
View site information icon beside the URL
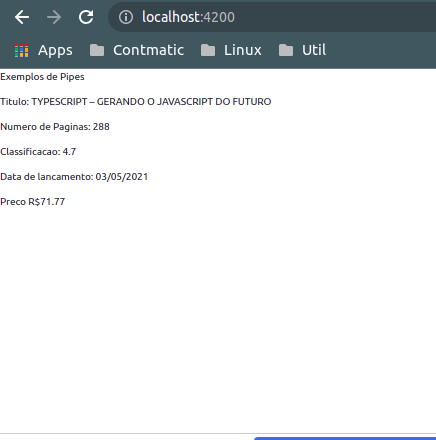(126, 17)
